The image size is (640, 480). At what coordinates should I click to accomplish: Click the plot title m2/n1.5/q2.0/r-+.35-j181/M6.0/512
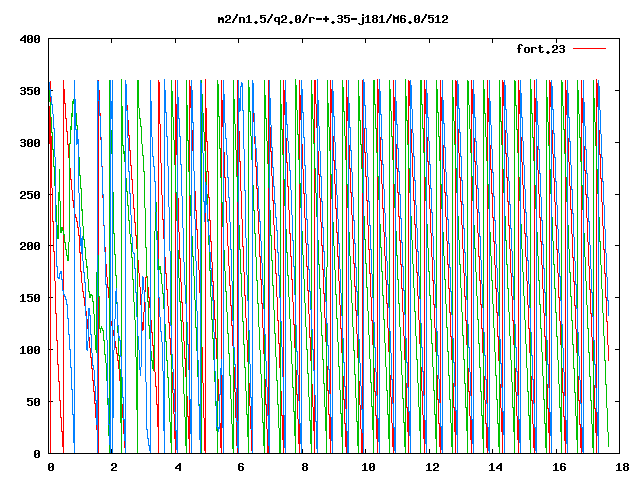coord(333,19)
